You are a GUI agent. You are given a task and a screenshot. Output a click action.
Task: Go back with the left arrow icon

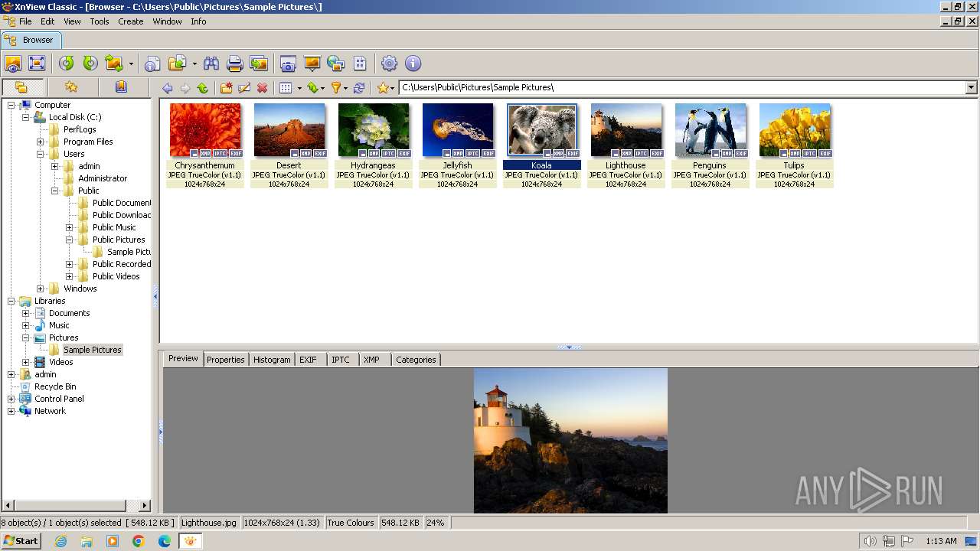pyautogui.click(x=168, y=88)
